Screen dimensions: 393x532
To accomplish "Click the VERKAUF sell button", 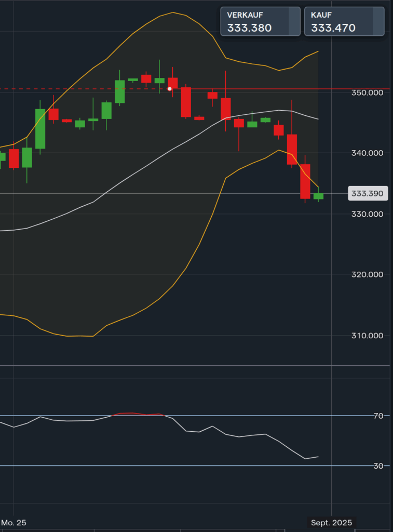I will (260, 21).
